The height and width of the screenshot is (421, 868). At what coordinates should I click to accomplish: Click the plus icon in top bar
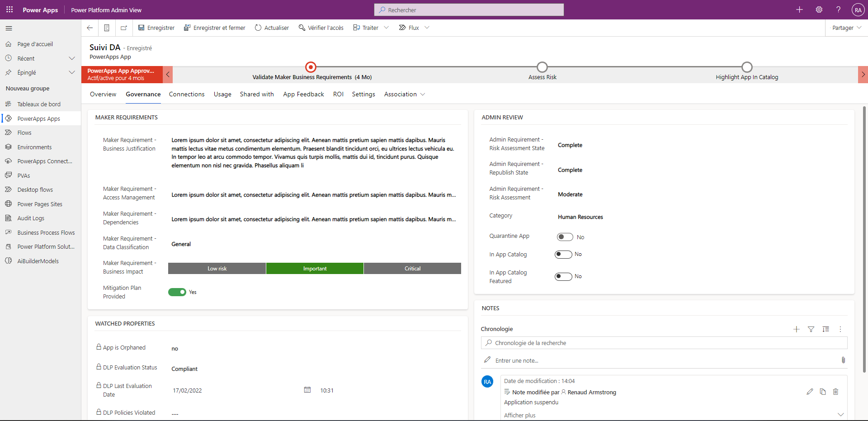(x=799, y=9)
